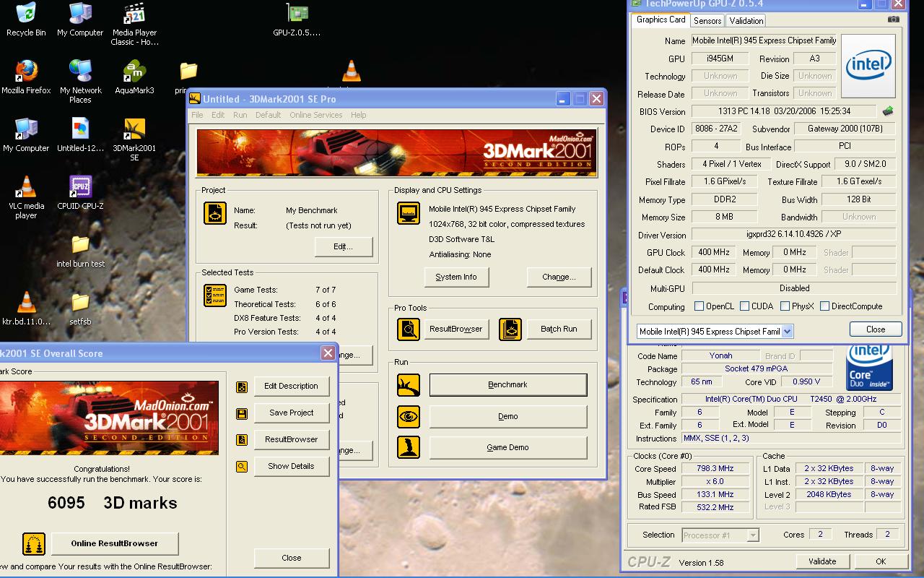
Task: Open File menu in 3DMark2001
Action: [x=197, y=115]
